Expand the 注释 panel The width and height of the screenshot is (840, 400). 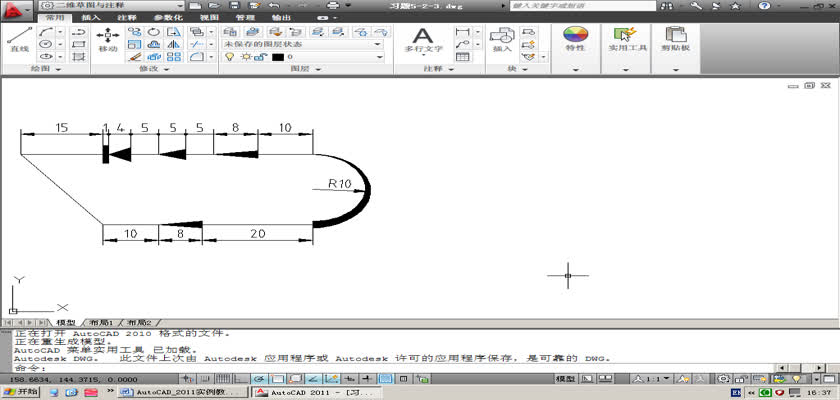438,69
